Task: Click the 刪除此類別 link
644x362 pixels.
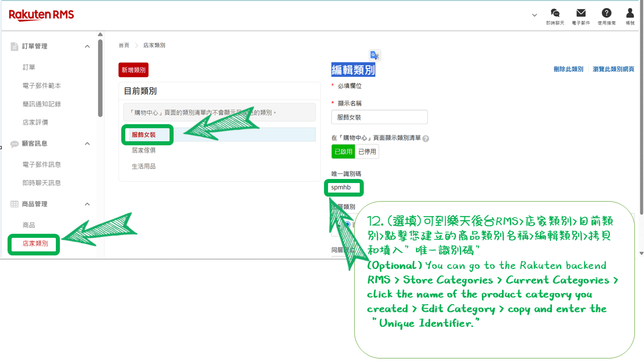Action: [568, 69]
